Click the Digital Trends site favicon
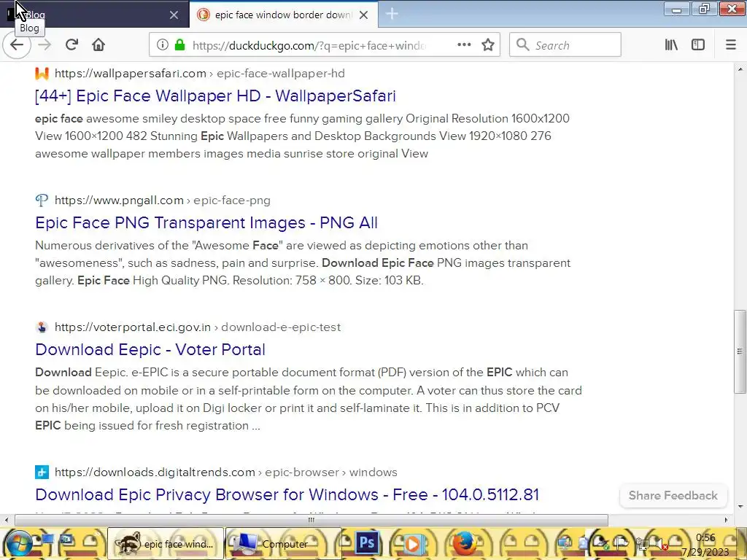 42,472
